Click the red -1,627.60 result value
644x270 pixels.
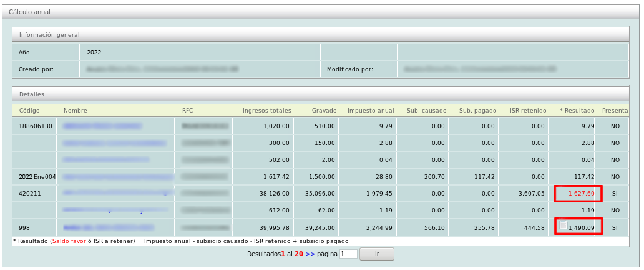point(580,194)
